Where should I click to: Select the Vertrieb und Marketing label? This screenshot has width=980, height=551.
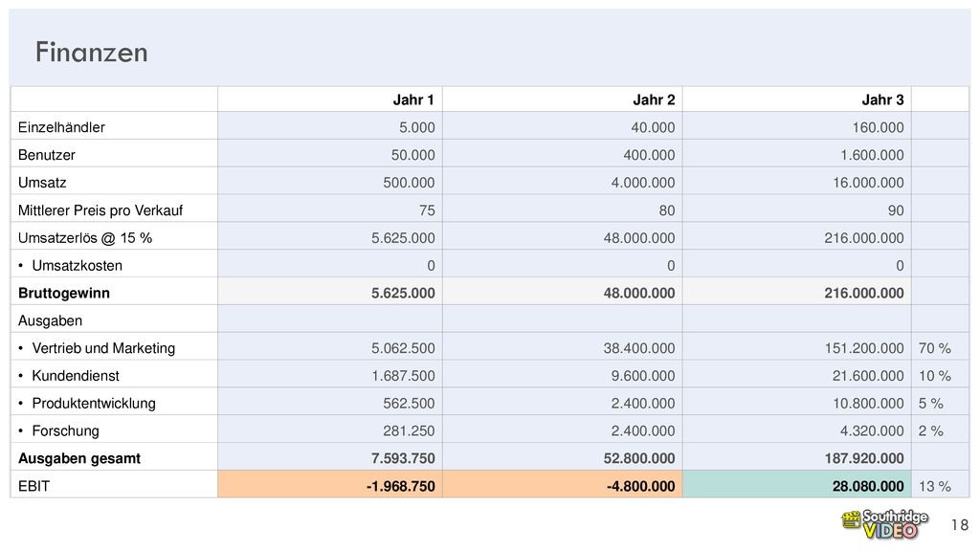103,348
